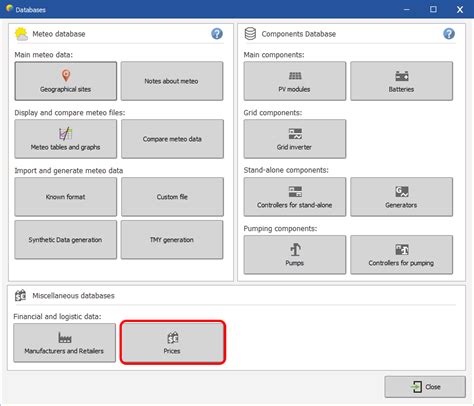This screenshot has width=474, height=406.
Task: Open the Grid inverter components
Action: 295,139
